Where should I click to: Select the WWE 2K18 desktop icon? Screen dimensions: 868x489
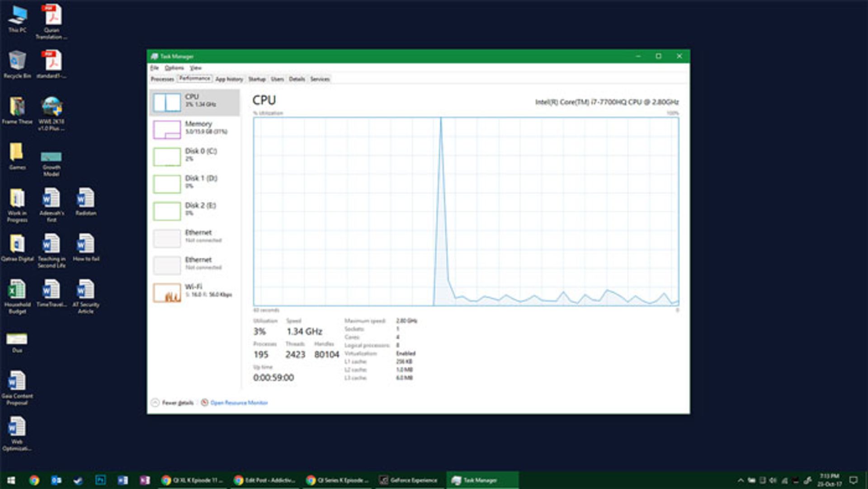click(x=52, y=113)
